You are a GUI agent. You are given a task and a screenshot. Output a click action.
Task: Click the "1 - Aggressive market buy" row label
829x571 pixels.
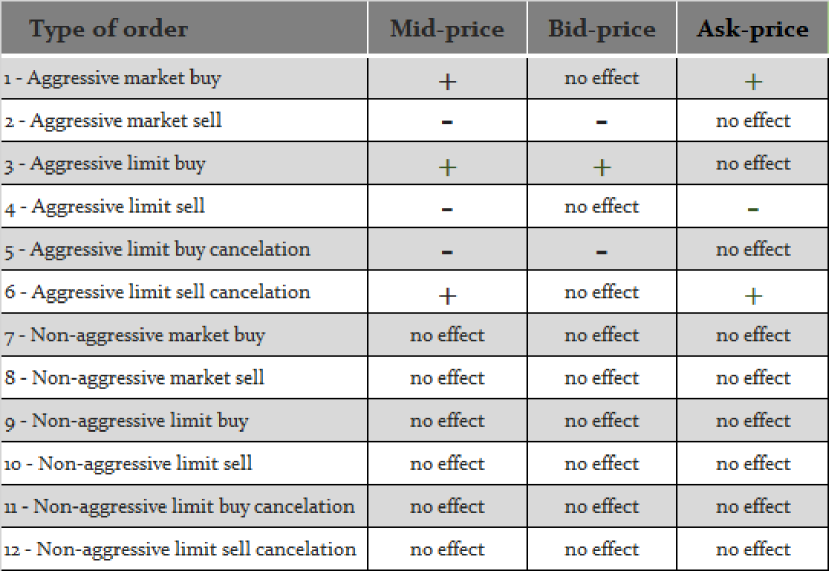click(112, 78)
